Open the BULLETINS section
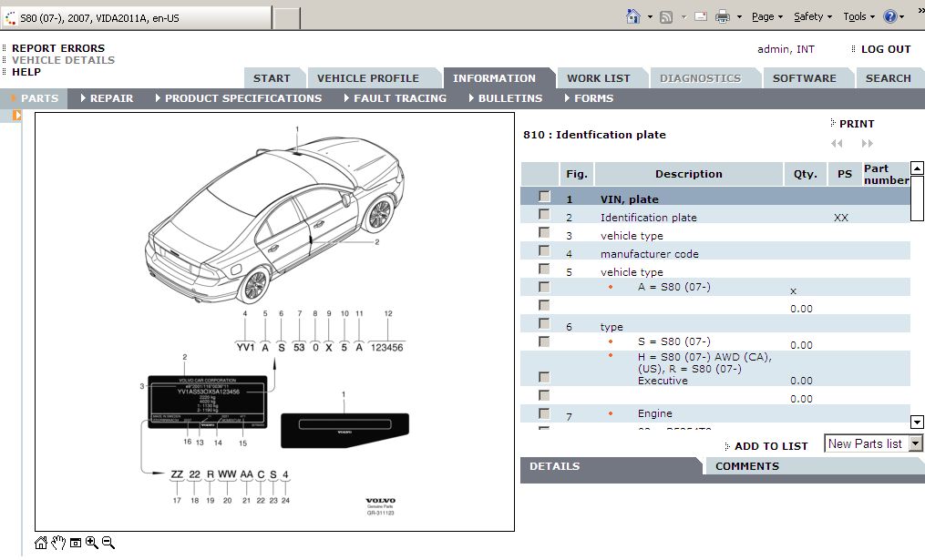 pos(506,98)
